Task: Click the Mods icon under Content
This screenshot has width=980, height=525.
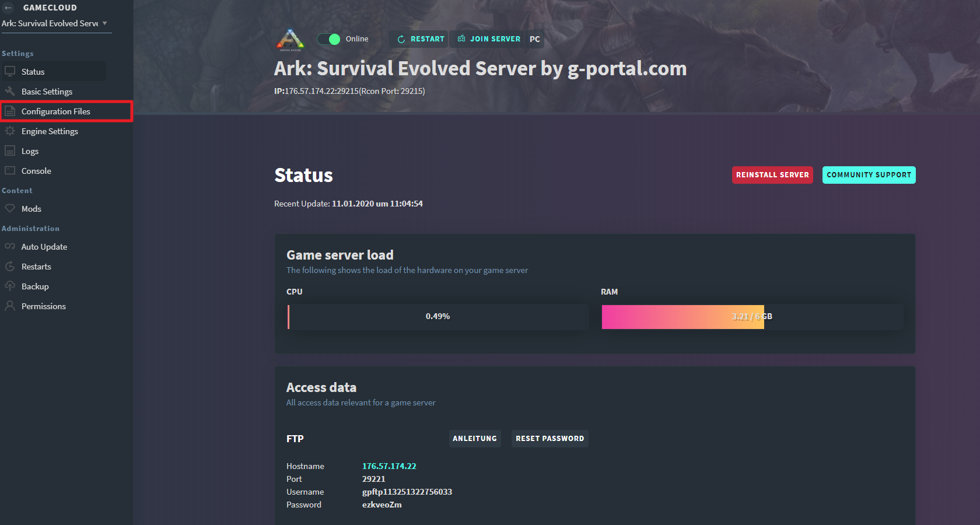Action: point(10,208)
